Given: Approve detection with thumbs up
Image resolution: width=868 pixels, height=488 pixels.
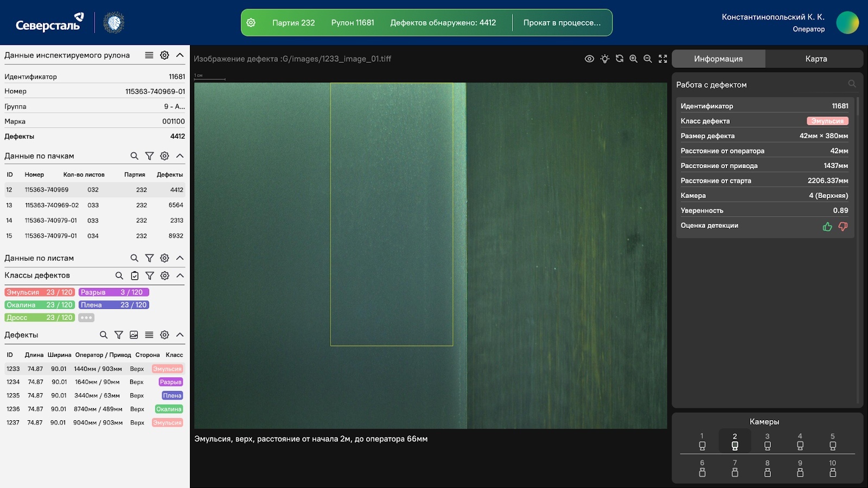Looking at the screenshot, I should tap(827, 227).
